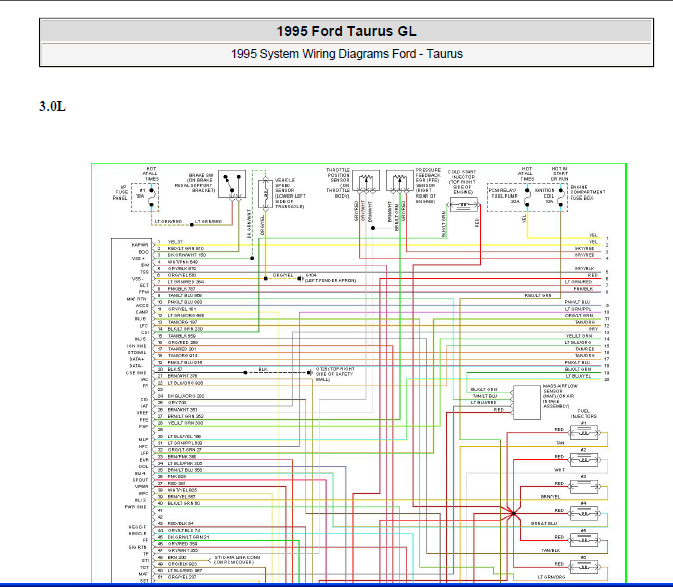This screenshot has height=587, width=673.
Task: Click fuel injector #3 symbol
Action: tap(584, 487)
